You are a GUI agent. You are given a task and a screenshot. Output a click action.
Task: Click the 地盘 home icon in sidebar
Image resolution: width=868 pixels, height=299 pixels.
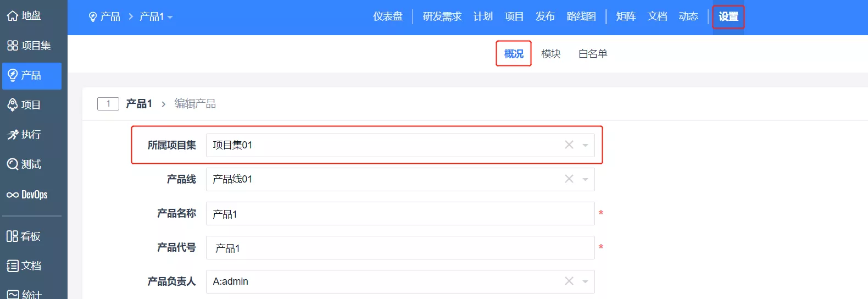tap(12, 16)
